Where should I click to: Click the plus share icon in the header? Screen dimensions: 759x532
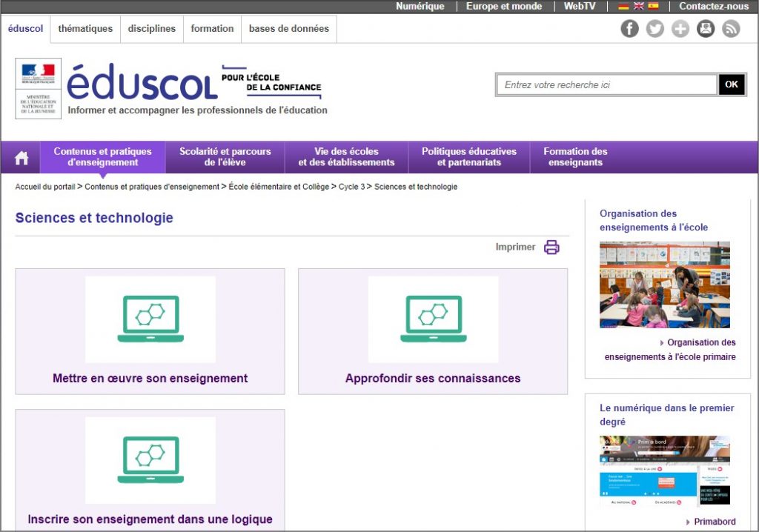pyautogui.click(x=680, y=28)
